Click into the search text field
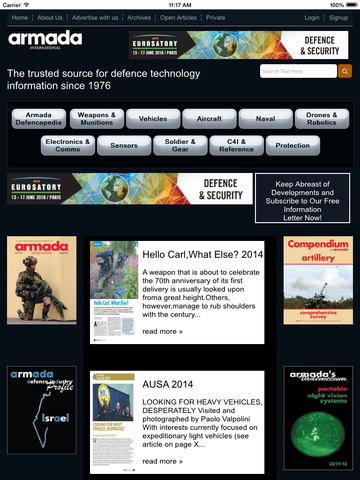 pyautogui.click(x=298, y=71)
